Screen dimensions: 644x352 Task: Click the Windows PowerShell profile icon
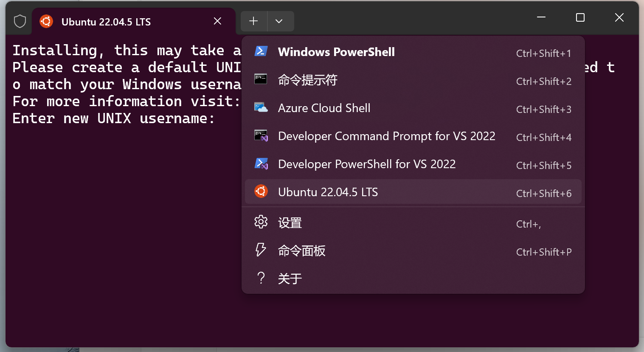(x=261, y=51)
